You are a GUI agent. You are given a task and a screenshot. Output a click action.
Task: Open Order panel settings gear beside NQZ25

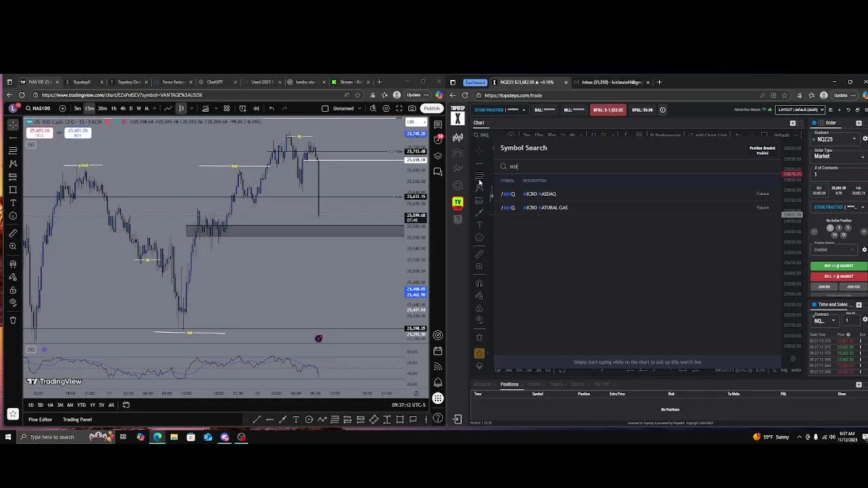(865, 139)
